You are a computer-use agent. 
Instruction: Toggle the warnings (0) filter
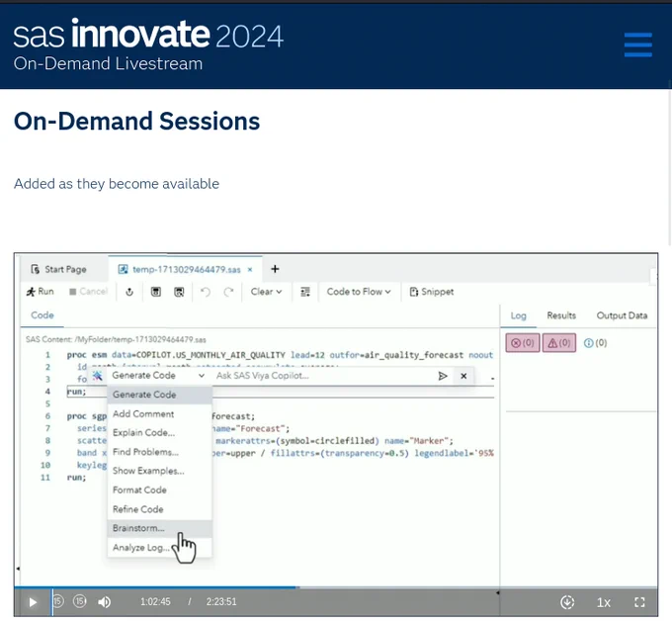(559, 343)
